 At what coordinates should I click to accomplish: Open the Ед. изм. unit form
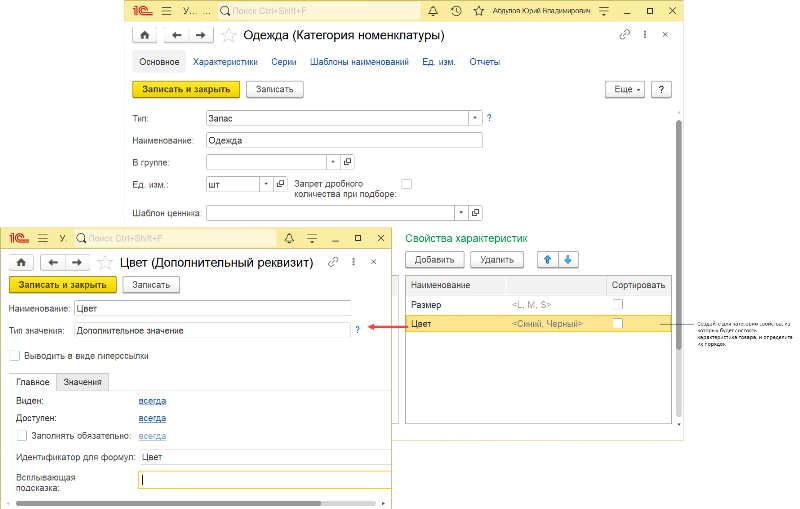[280, 184]
